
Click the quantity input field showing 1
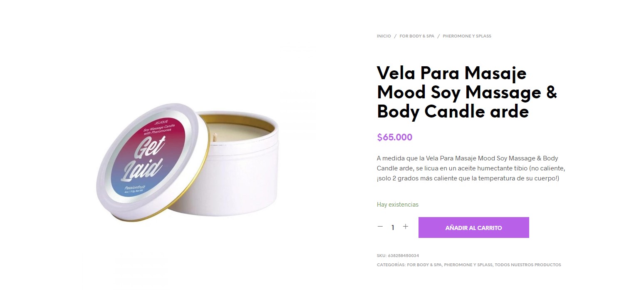393,227
